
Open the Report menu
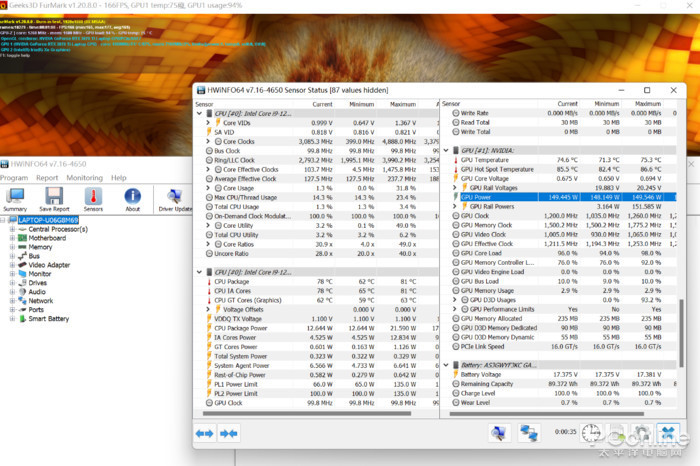[x=48, y=177]
